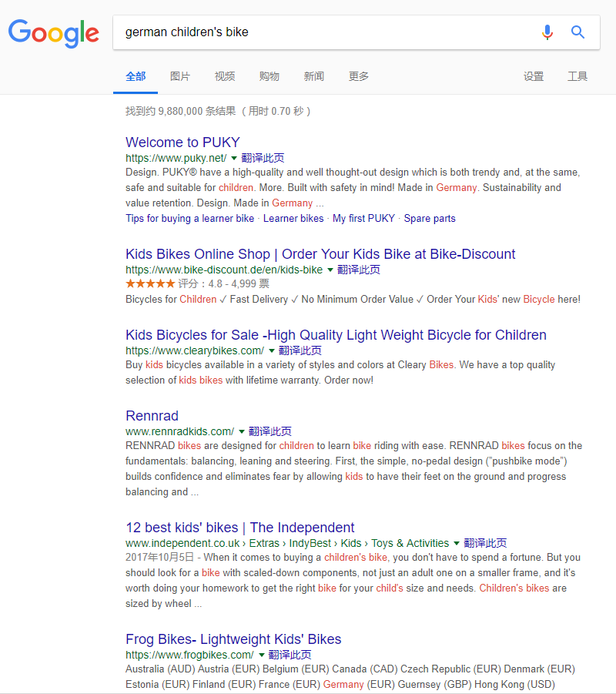Expand the dropdown arrow beside independent.co.uk breadcrumb
The height and width of the screenshot is (694, 616).
click(457, 543)
